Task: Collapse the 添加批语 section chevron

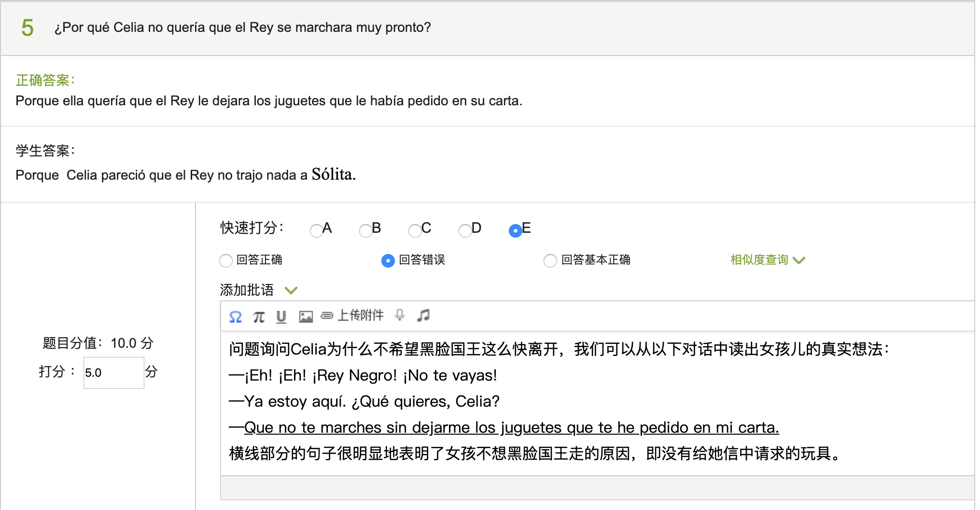Action: coord(291,290)
